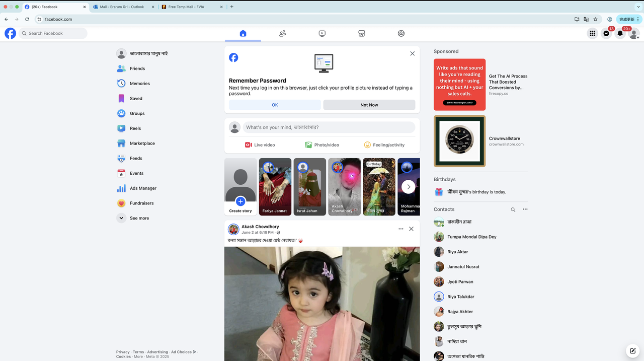Screen dimensions: 644x361
Task: Hide the Akash Chowdhory post
Action: pos(411,229)
